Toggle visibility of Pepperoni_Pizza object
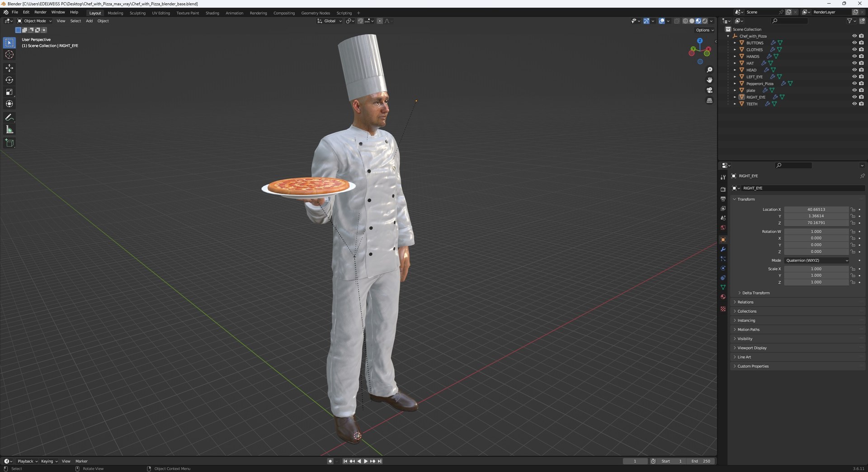868x472 pixels. click(854, 84)
